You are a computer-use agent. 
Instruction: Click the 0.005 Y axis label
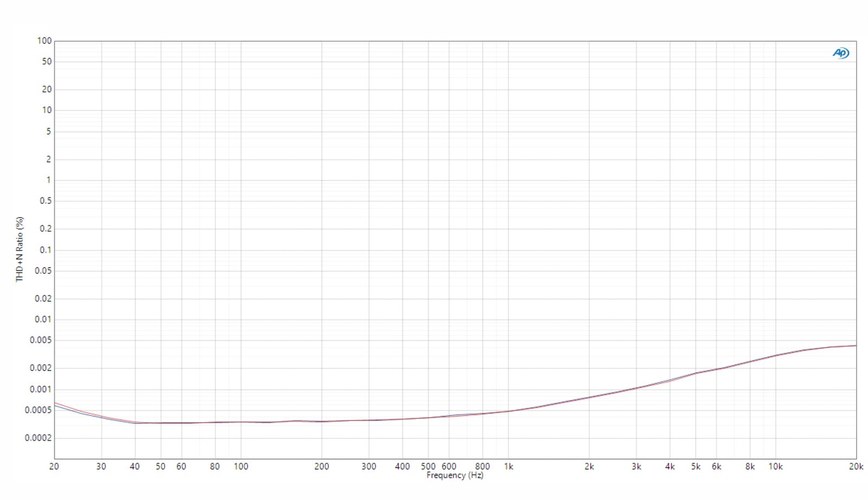(41, 340)
